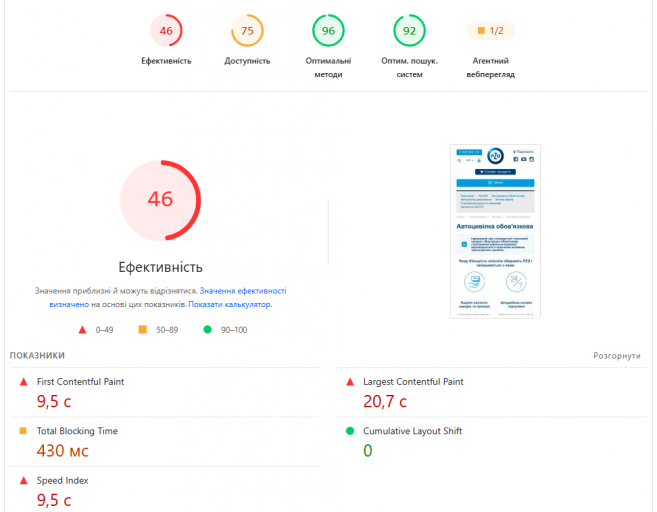Open the Доступність score gauge 75

(x=247, y=31)
